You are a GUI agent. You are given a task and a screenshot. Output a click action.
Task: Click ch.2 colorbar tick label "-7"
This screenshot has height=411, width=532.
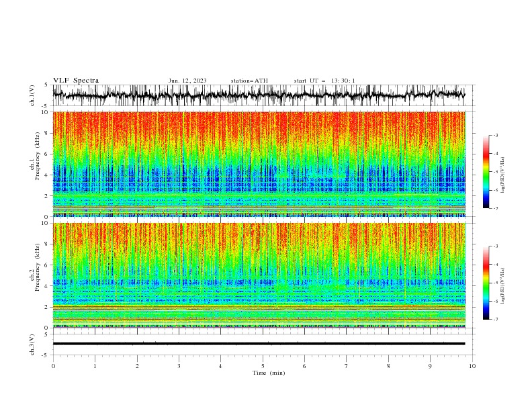pyautogui.click(x=496, y=319)
